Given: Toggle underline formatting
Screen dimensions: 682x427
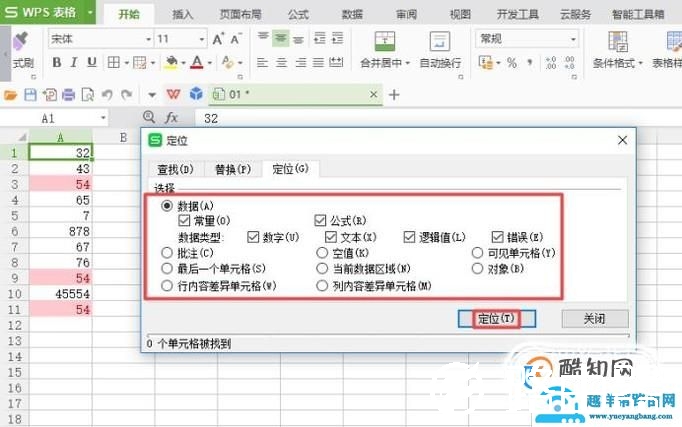Looking at the screenshot, I should (91, 63).
